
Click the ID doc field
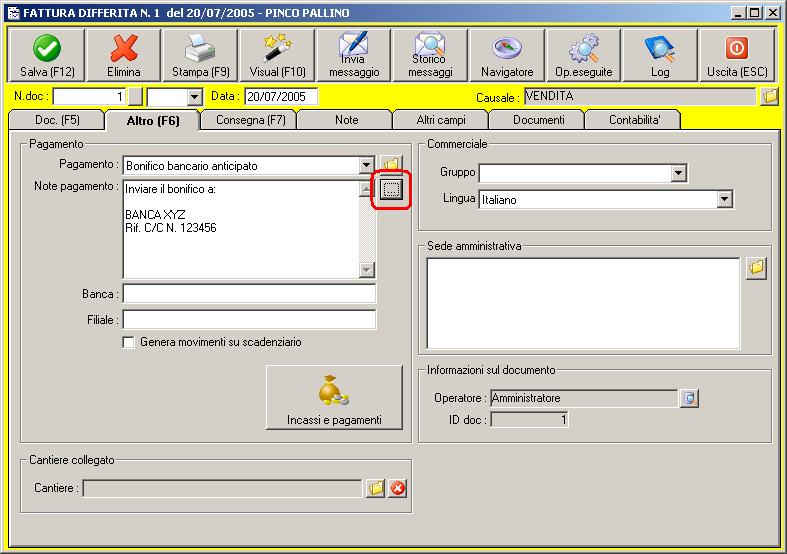click(530, 420)
